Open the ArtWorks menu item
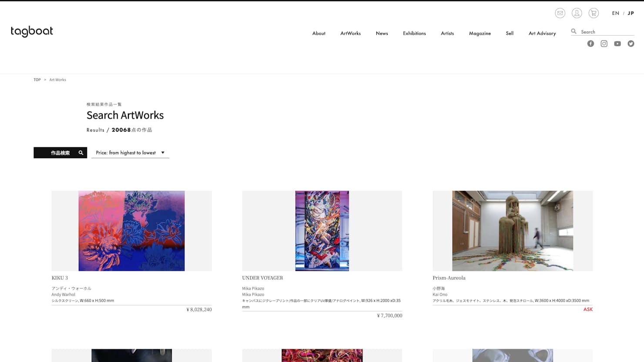Viewport: 644px width, 362px height. 350,33
